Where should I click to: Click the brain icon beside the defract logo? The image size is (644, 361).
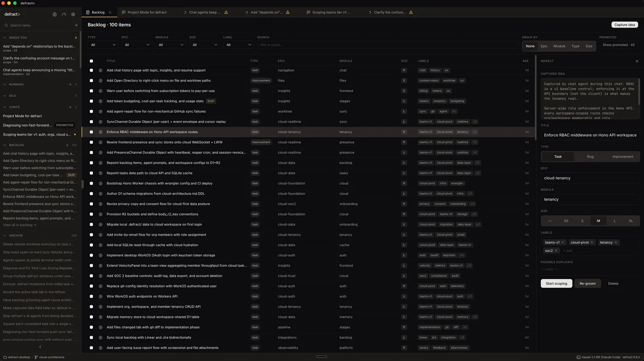click(55, 14)
